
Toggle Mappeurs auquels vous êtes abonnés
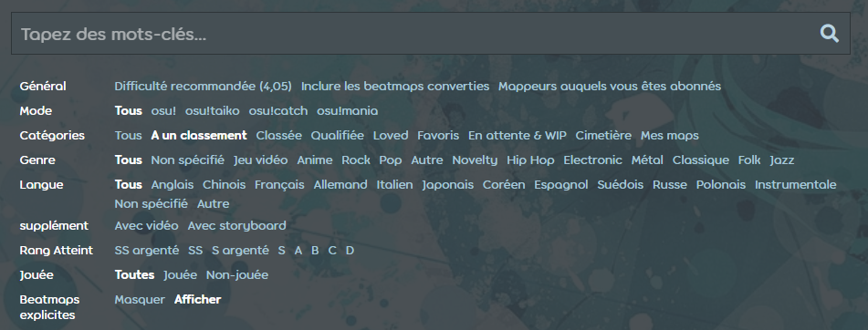tap(610, 87)
